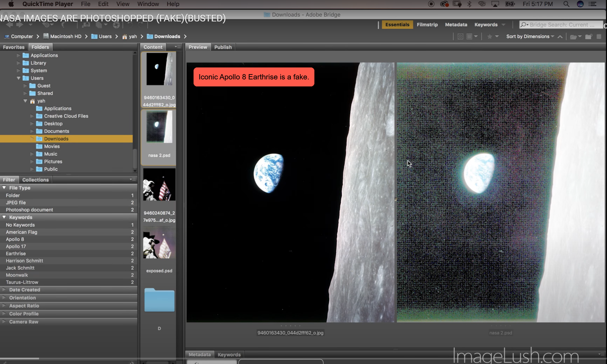This screenshot has width=607, height=364.
Task: Toggle the Photoshop document filter
Action: point(68,210)
